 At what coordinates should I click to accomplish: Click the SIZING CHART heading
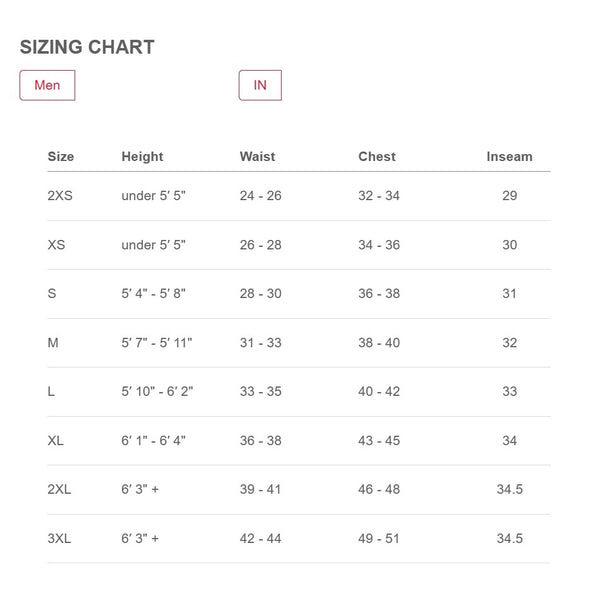coord(87,47)
